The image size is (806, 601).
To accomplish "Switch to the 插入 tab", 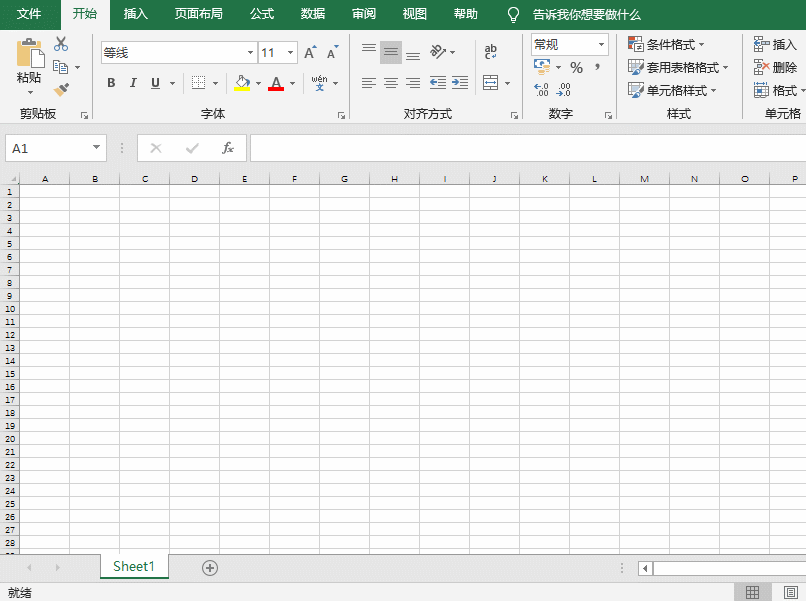I will point(136,14).
